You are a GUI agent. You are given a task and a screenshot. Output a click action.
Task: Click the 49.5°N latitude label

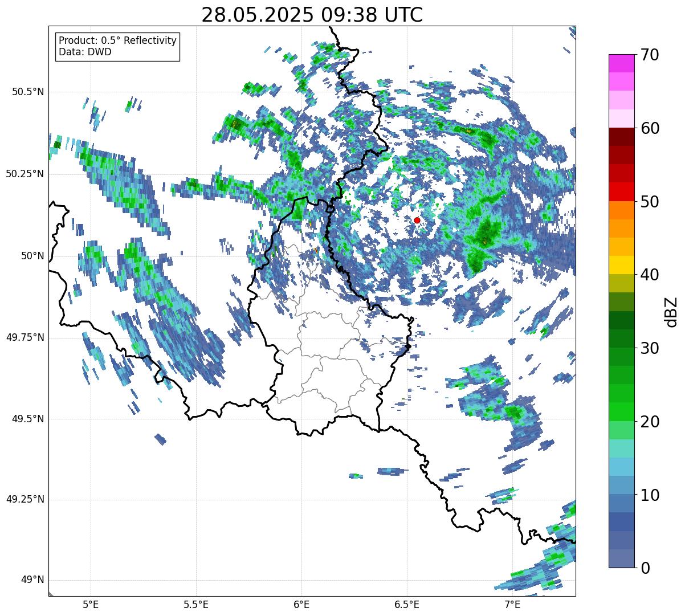point(28,419)
